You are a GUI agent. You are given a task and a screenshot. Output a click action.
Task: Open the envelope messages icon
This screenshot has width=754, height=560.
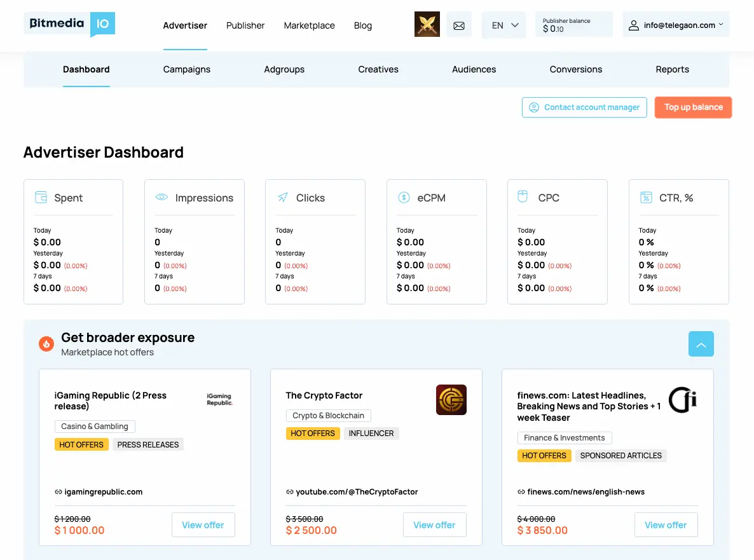(x=459, y=25)
